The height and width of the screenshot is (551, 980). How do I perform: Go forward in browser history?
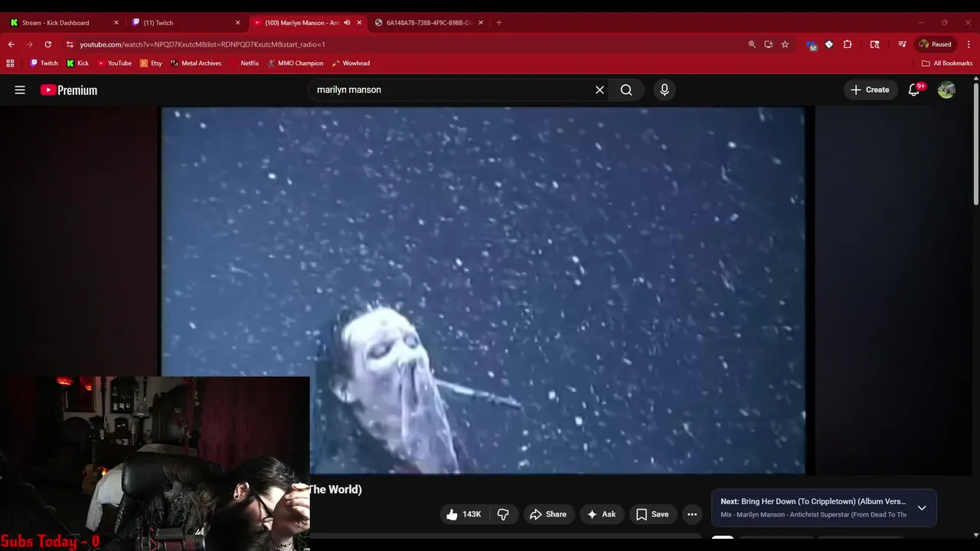[x=29, y=44]
